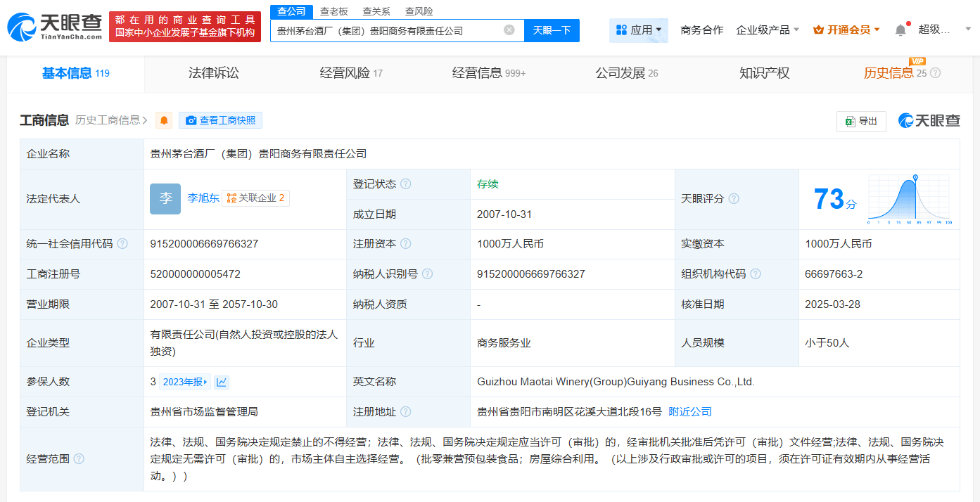Select the 查风险 search mode
980x502 pixels.
(x=419, y=11)
